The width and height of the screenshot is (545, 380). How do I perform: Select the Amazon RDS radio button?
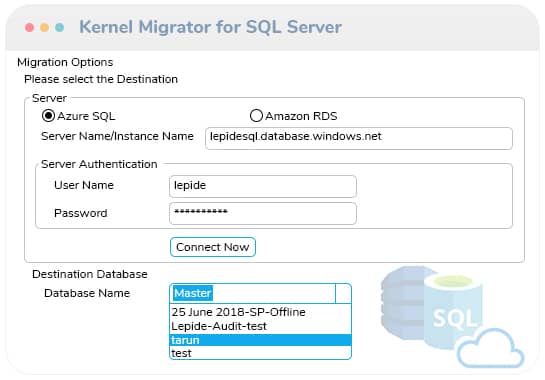(x=257, y=116)
